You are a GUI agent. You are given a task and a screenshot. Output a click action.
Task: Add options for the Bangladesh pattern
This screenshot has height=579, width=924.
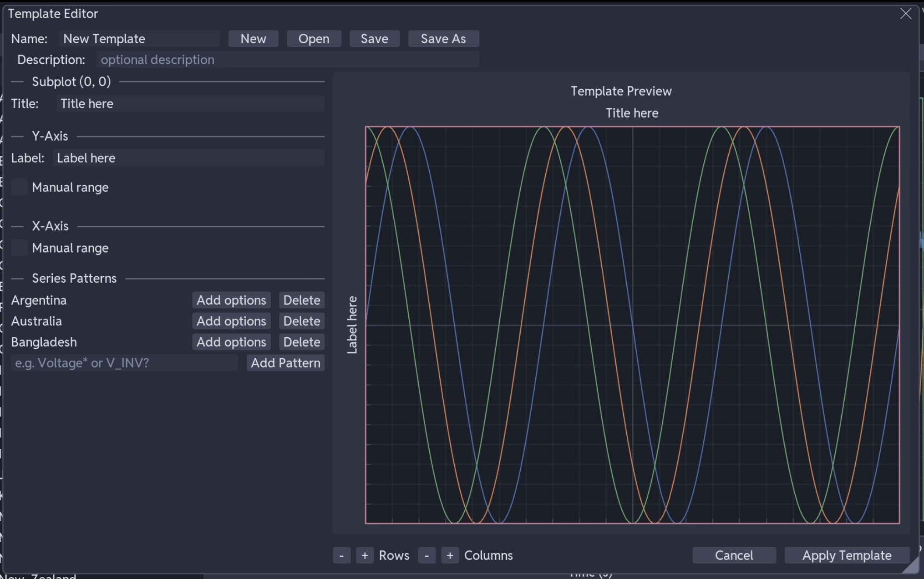pos(231,342)
